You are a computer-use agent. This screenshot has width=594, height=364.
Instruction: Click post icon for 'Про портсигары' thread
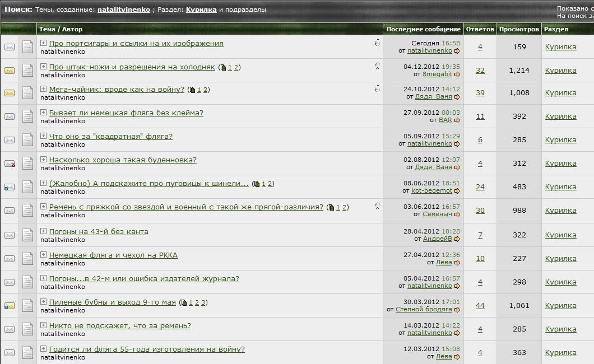(x=27, y=47)
